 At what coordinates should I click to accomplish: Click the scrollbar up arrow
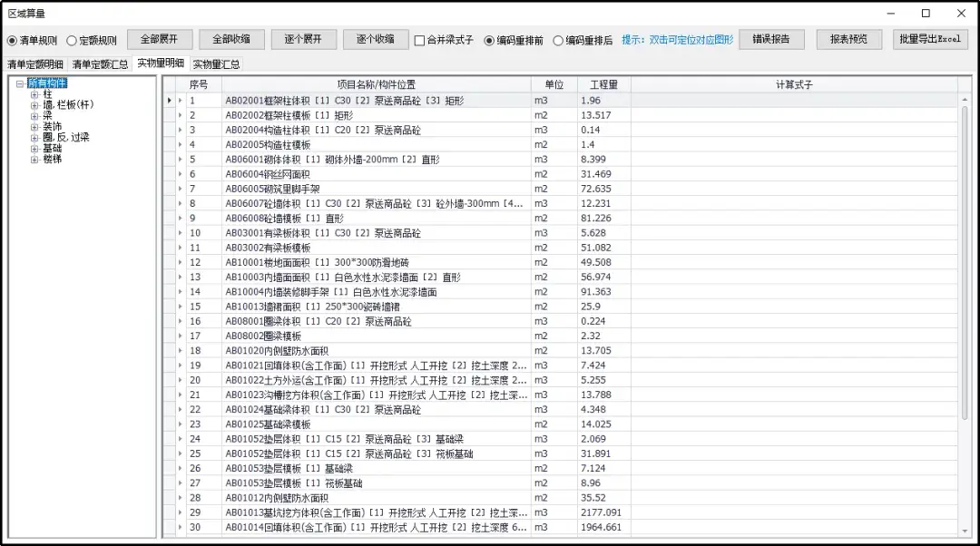pyautogui.click(x=965, y=100)
